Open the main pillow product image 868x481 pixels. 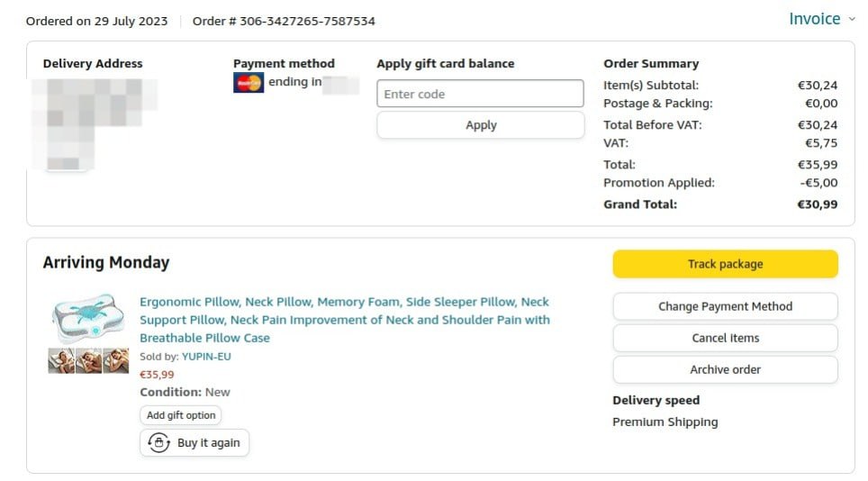point(87,317)
